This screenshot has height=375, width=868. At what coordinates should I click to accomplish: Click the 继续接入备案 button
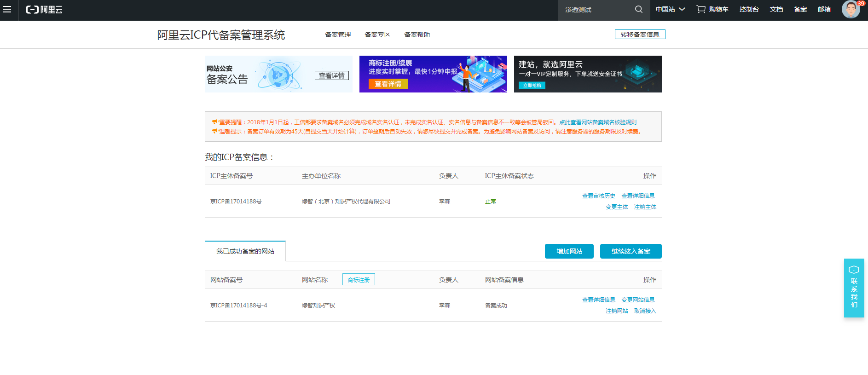(x=631, y=251)
